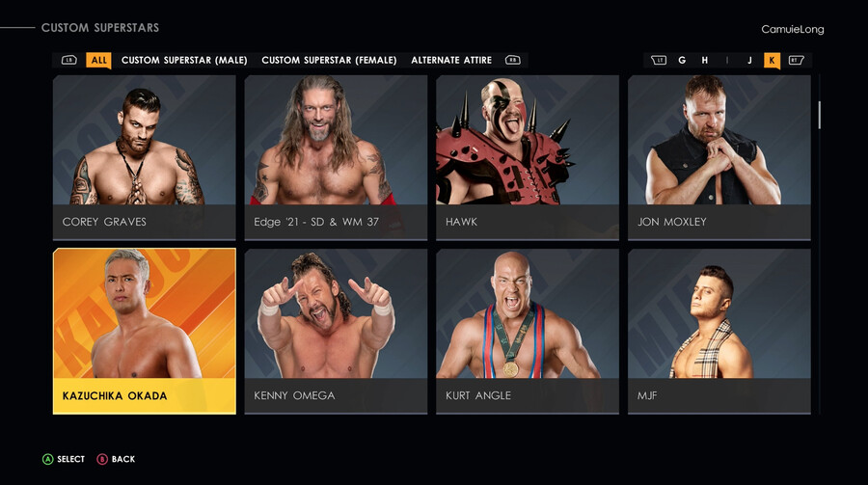This screenshot has width=868, height=485.
Task: Click the green A Select icon
Action: [x=48, y=459]
